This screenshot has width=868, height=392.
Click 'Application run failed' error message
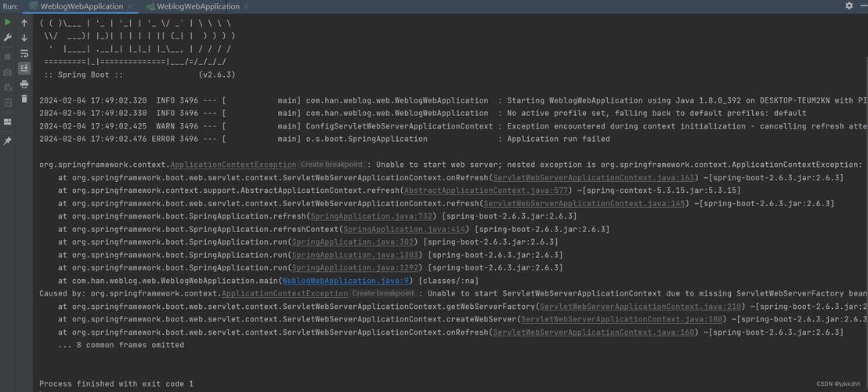(559, 139)
